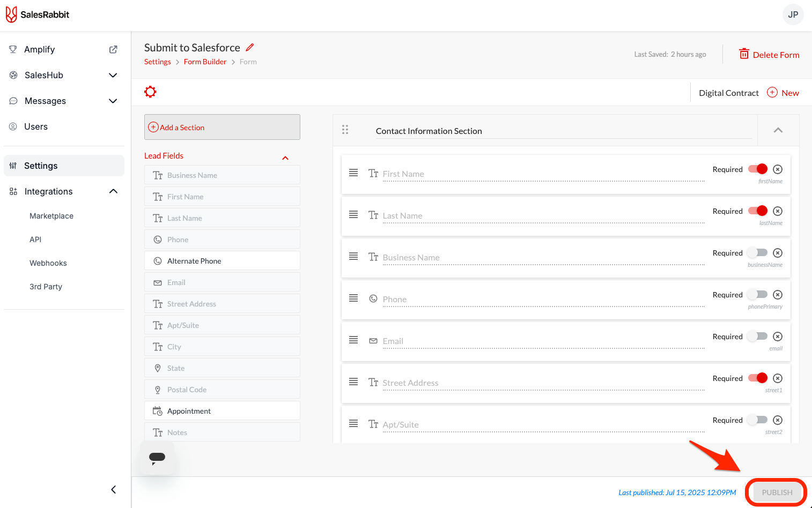Go to Settings breadcrumb link

tap(157, 62)
